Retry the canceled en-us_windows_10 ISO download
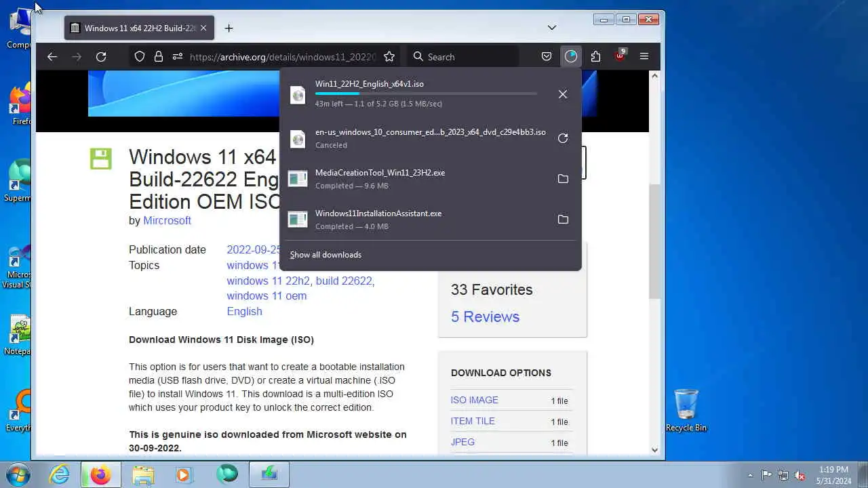This screenshot has height=488, width=868. pyautogui.click(x=563, y=138)
